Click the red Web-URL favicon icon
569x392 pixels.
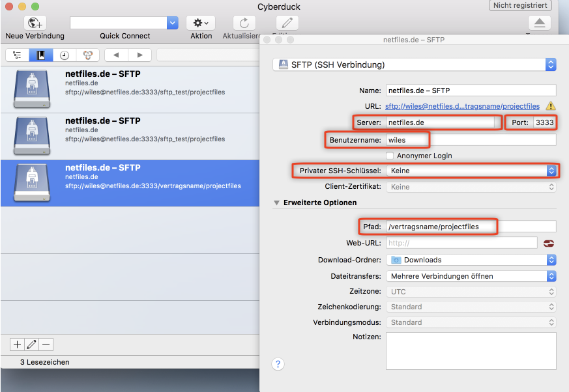[x=549, y=244]
